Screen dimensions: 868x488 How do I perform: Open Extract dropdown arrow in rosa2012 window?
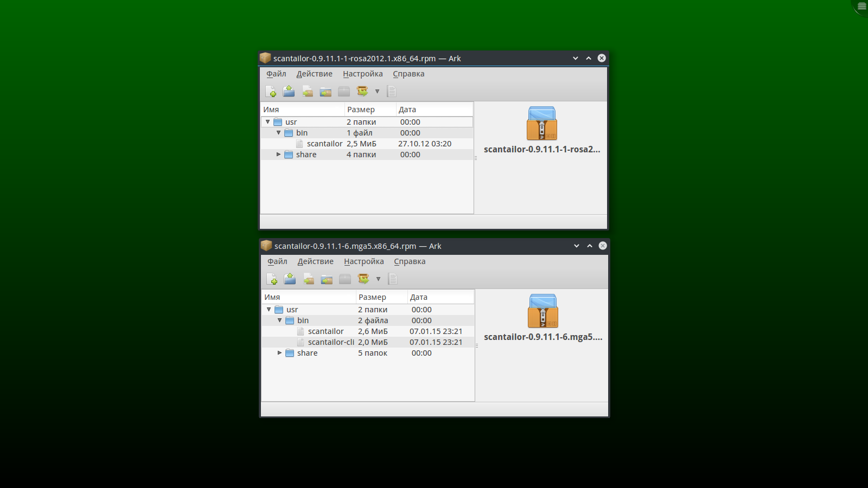click(x=377, y=91)
